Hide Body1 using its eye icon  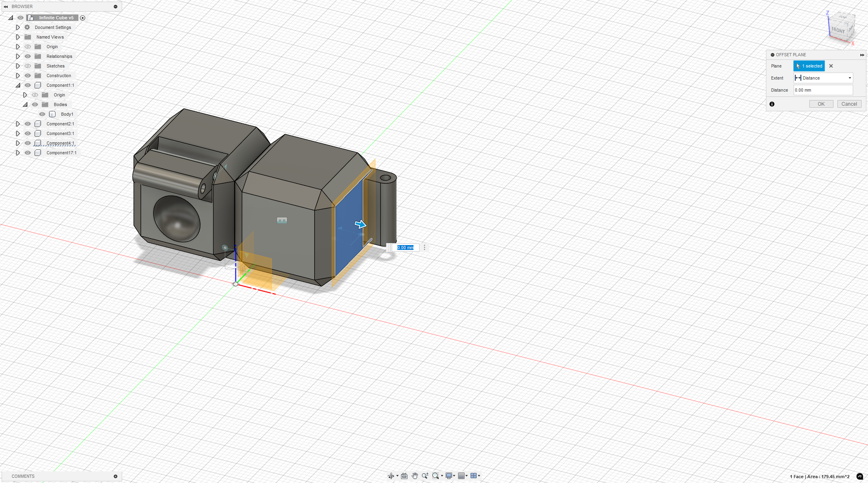[42, 114]
